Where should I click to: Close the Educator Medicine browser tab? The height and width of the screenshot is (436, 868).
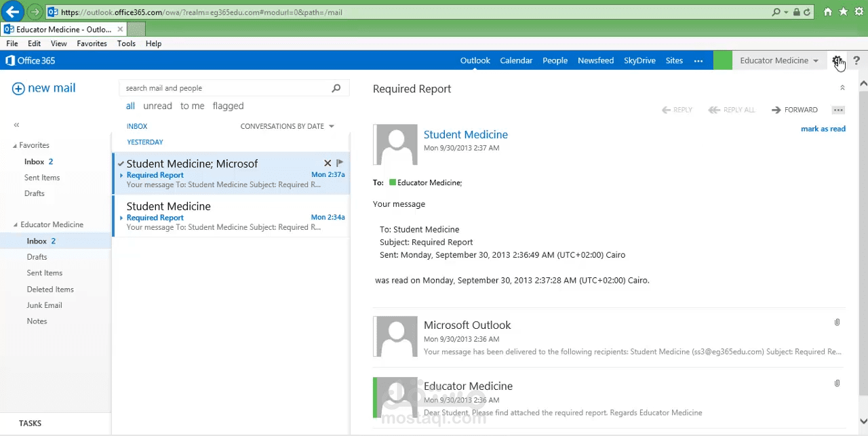point(120,29)
